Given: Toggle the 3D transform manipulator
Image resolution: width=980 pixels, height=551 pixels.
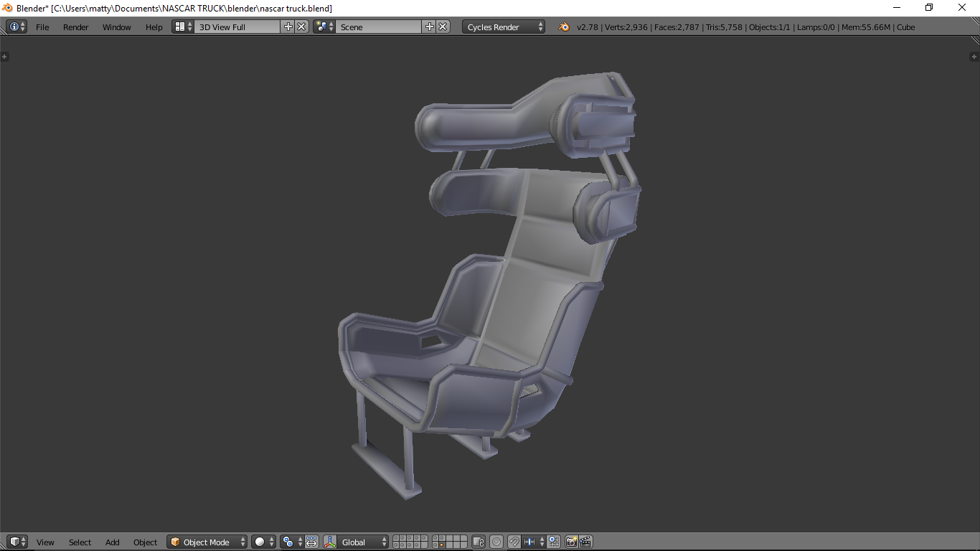Looking at the screenshot, I should pyautogui.click(x=330, y=542).
